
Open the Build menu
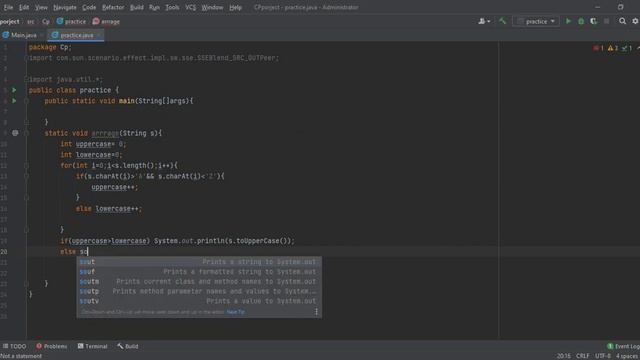[137, 7]
